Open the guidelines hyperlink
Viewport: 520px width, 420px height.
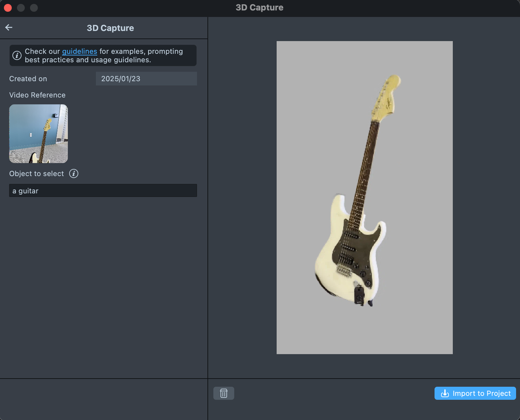pyautogui.click(x=80, y=52)
